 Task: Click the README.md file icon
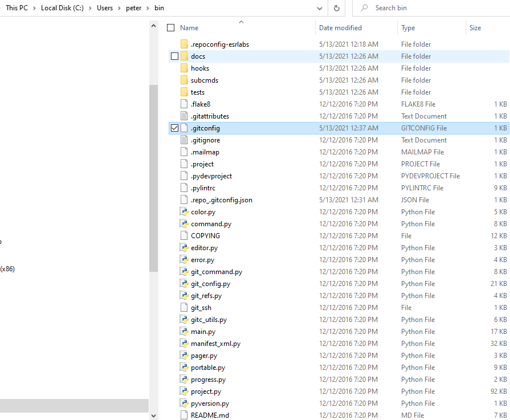point(184,415)
